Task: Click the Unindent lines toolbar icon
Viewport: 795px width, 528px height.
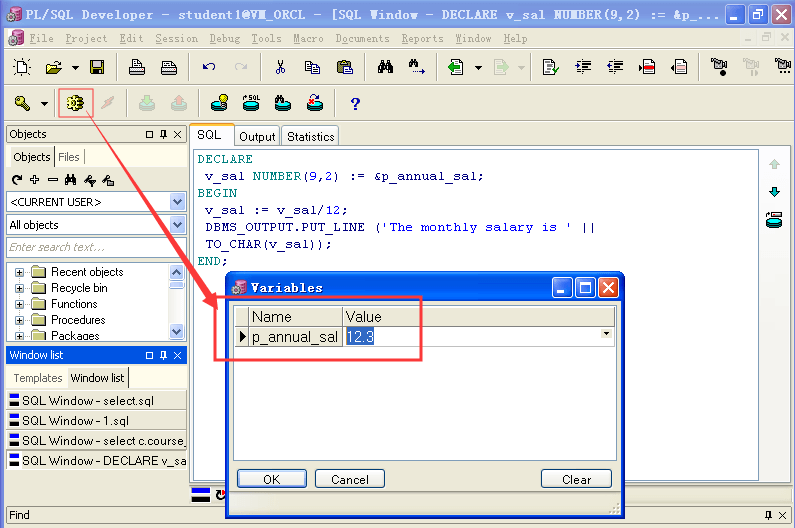Action: 615,67
